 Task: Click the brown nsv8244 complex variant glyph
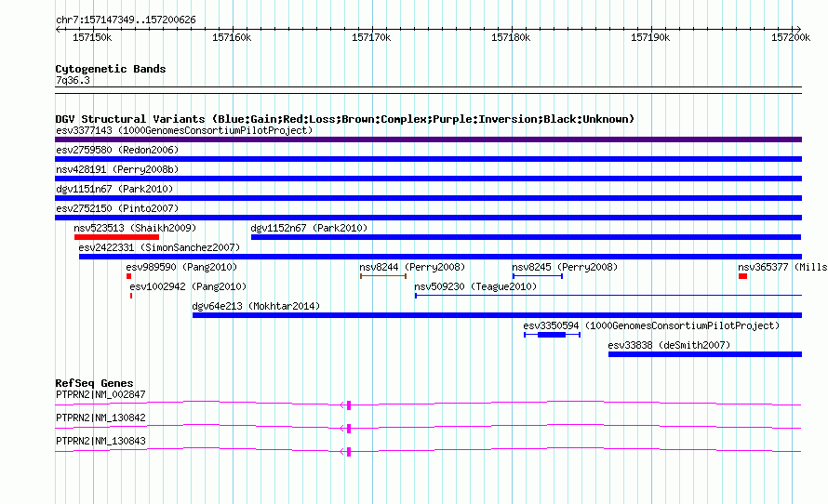383,276
